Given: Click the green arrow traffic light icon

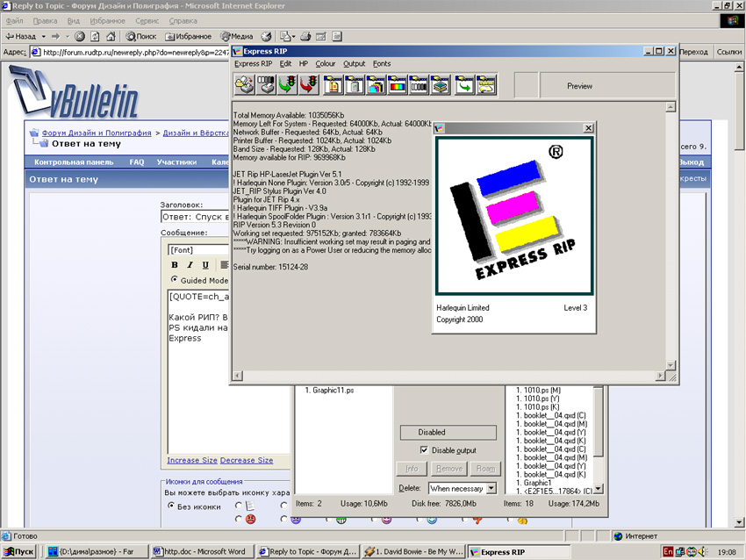Looking at the screenshot, I should click(287, 84).
